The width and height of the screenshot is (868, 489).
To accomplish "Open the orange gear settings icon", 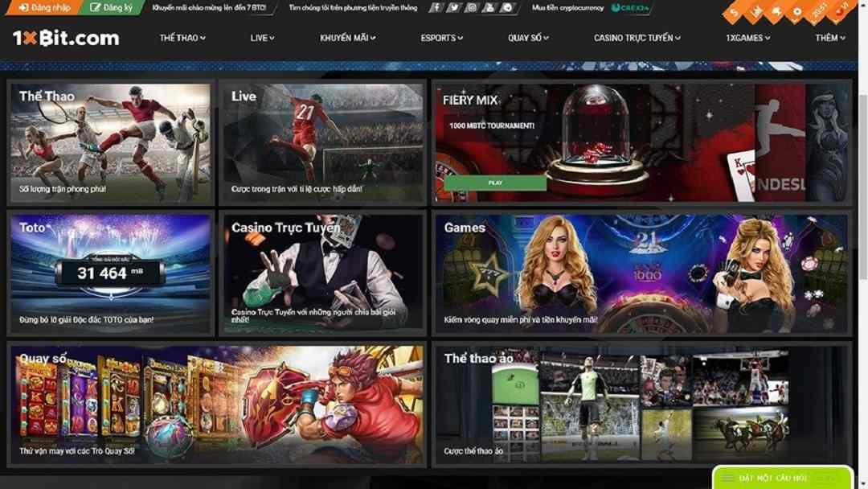I will coord(797,11).
